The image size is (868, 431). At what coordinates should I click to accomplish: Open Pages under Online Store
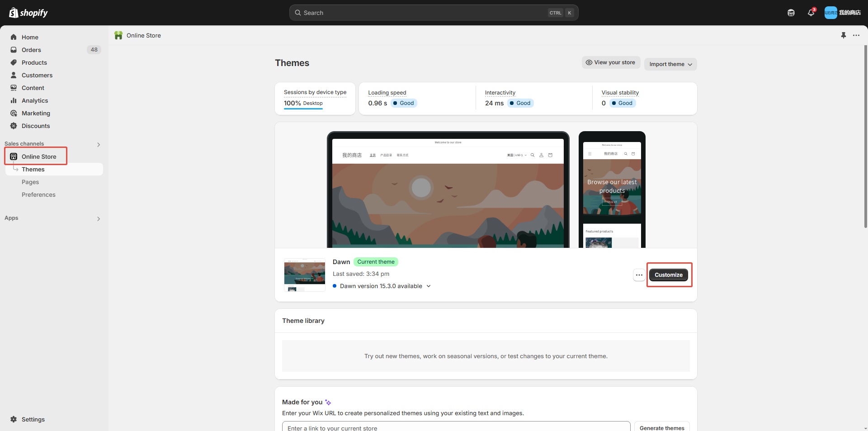click(30, 182)
